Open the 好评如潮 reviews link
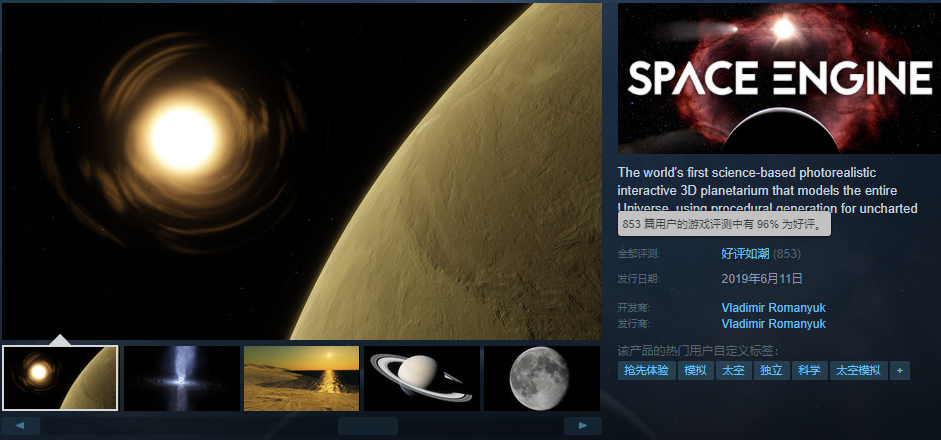The width and height of the screenshot is (941, 440). 745,254
